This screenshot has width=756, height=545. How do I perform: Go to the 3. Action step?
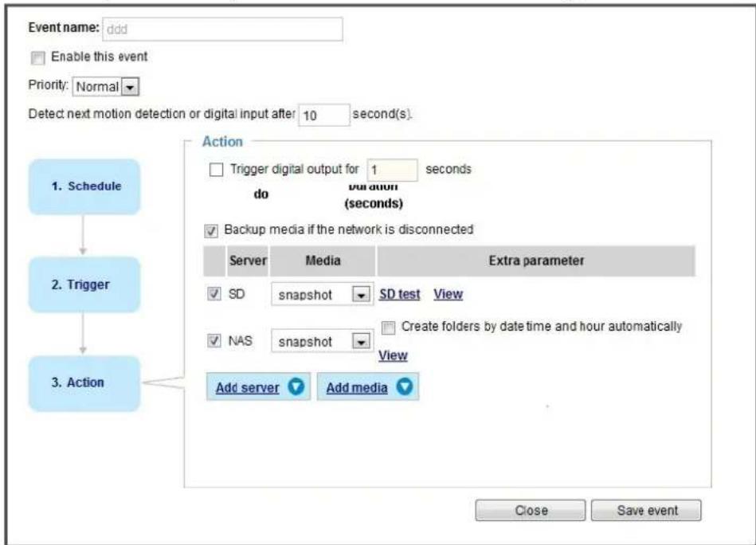click(84, 383)
